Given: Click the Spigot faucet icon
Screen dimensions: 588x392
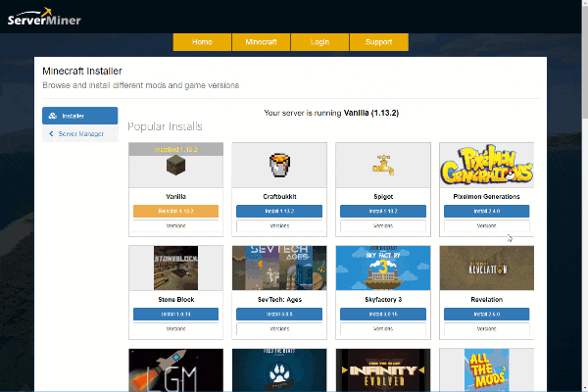Looking at the screenshot, I should click(383, 165).
